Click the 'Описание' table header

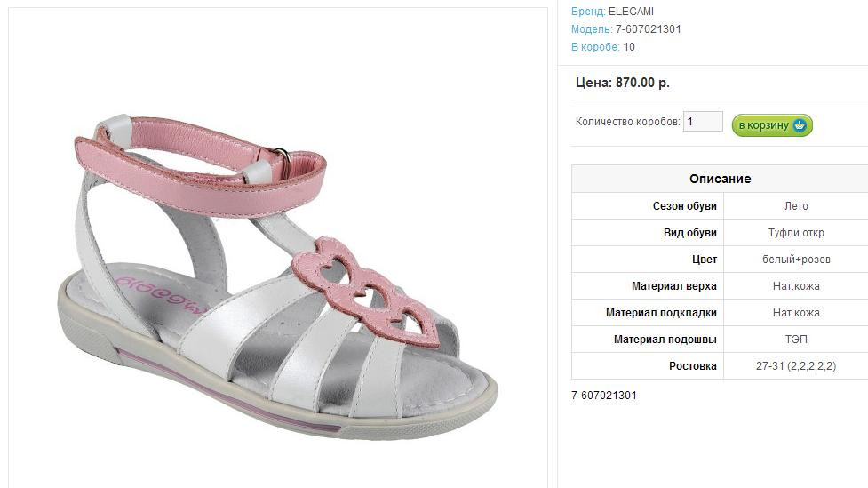coord(721,179)
